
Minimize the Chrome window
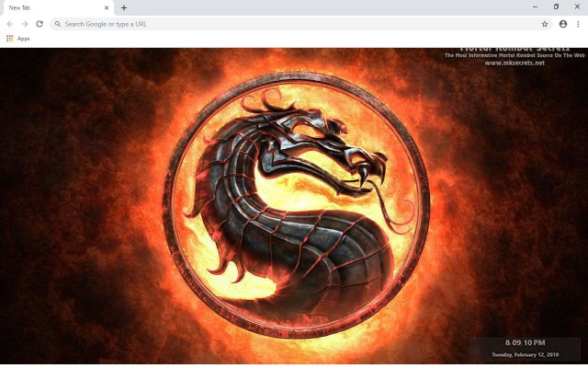535,6
